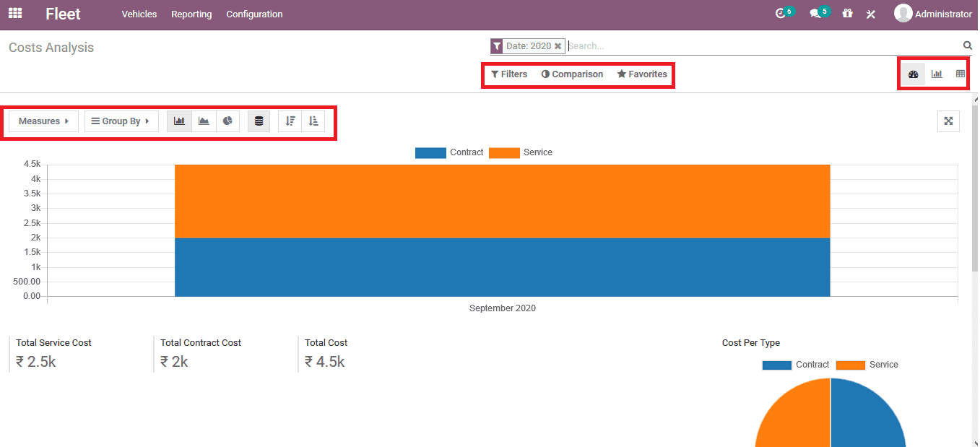Open the activities clock icon
Viewport: 980px width, 447px height.
point(780,14)
